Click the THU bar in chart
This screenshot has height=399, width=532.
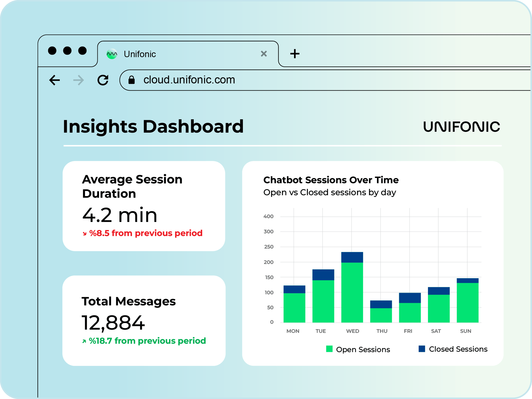tap(381, 311)
